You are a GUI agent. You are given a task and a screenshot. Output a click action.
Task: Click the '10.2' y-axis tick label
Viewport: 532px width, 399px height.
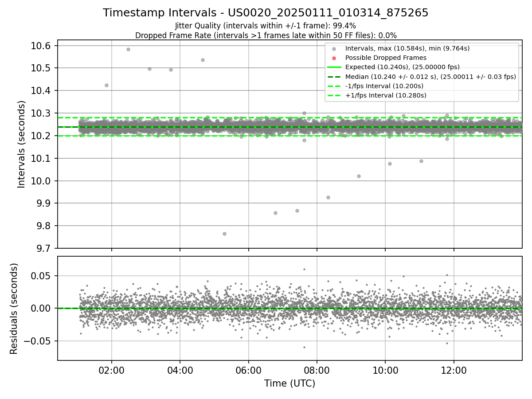tap(42, 136)
